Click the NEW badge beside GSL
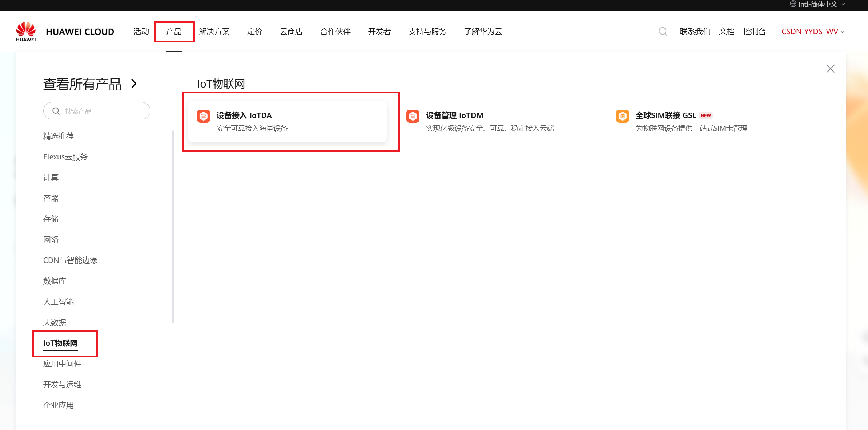 706,115
